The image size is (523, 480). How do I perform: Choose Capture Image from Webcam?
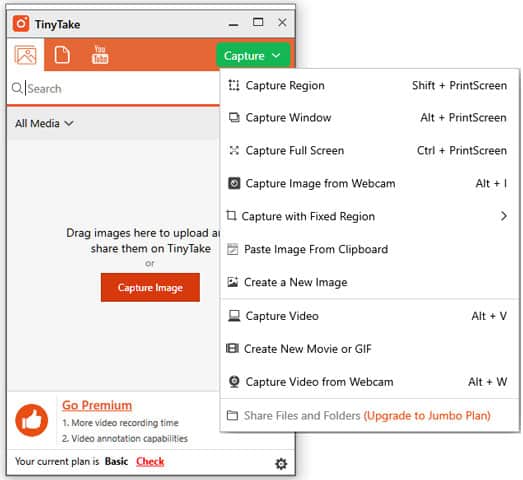tap(370, 183)
